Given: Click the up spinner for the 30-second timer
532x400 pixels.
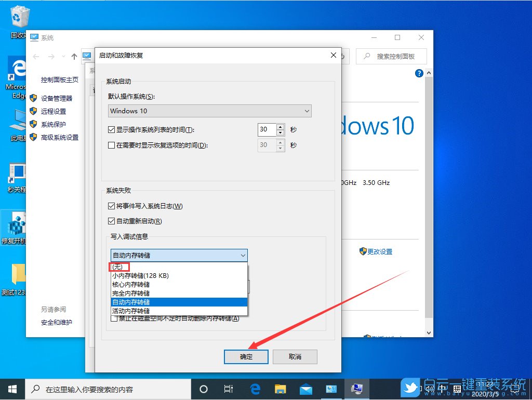Looking at the screenshot, I should click(x=280, y=127).
